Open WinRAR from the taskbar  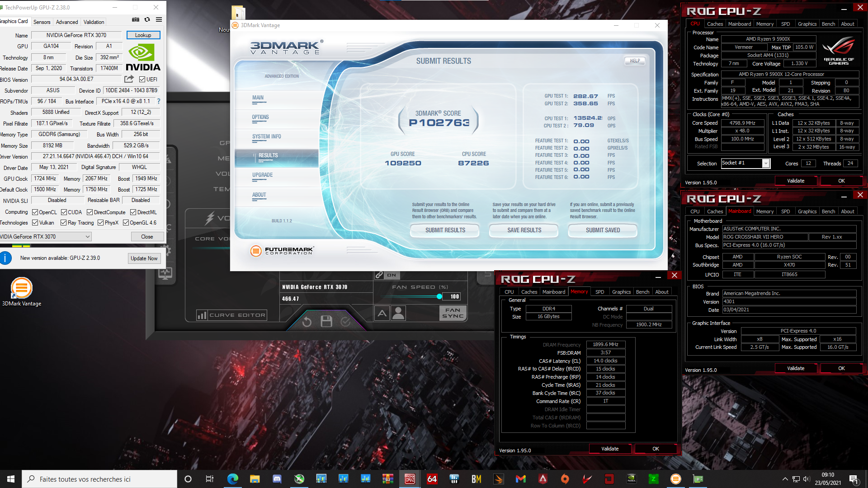(388, 479)
